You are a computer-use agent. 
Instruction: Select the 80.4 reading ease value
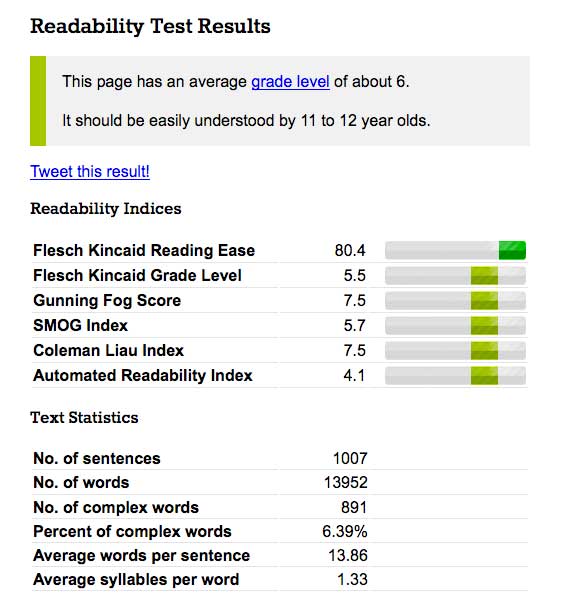[x=350, y=250]
